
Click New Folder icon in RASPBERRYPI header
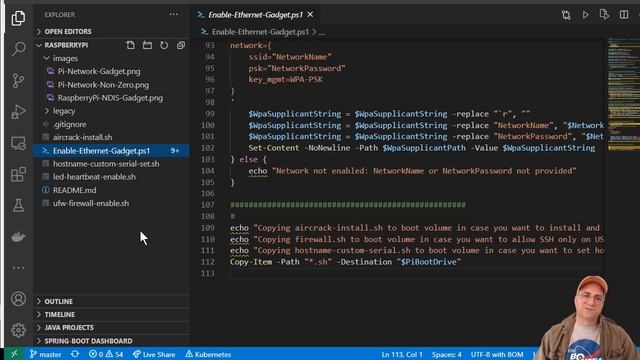tap(147, 45)
